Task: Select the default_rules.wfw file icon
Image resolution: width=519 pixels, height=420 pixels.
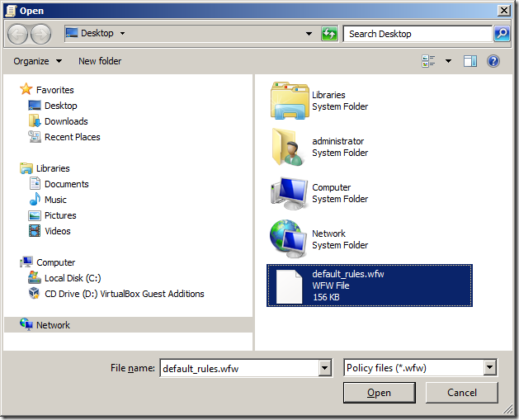Action: [x=290, y=286]
